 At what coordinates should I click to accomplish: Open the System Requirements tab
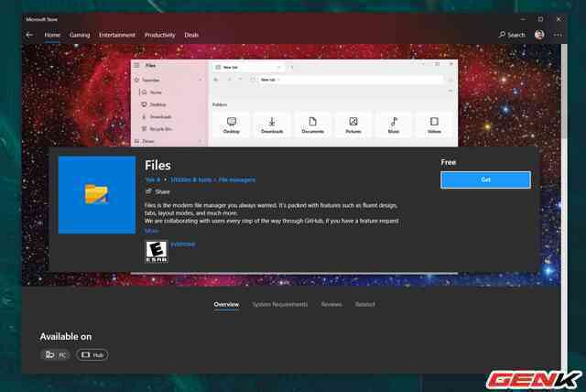[x=280, y=304]
